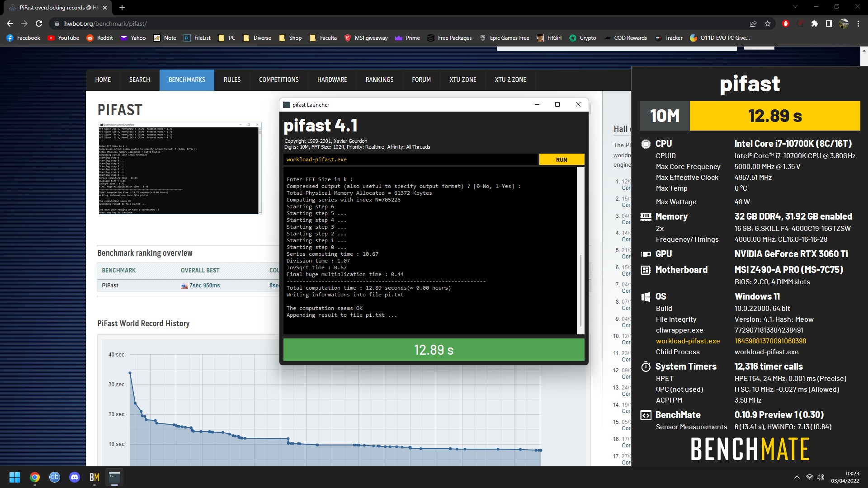
Task: Open the Yahoo bookmark
Action: tap(133, 38)
